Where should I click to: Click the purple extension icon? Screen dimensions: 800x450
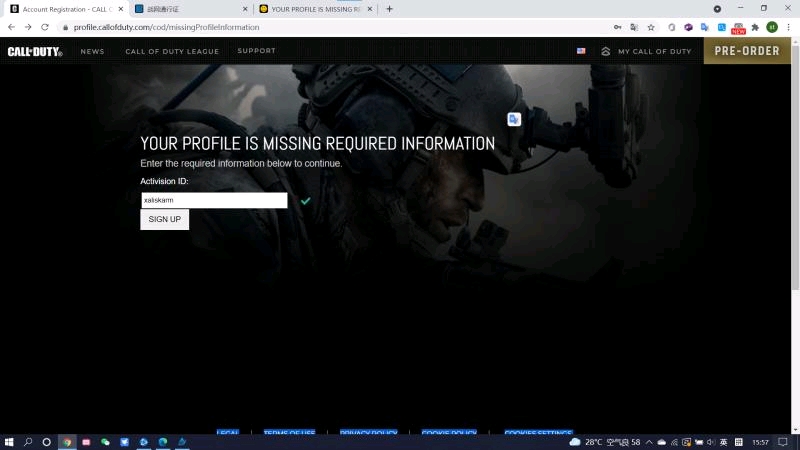688,27
